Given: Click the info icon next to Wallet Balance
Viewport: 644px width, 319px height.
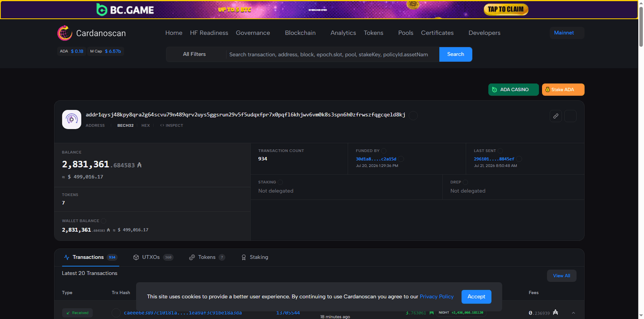Looking at the screenshot, I should pyautogui.click(x=104, y=221).
